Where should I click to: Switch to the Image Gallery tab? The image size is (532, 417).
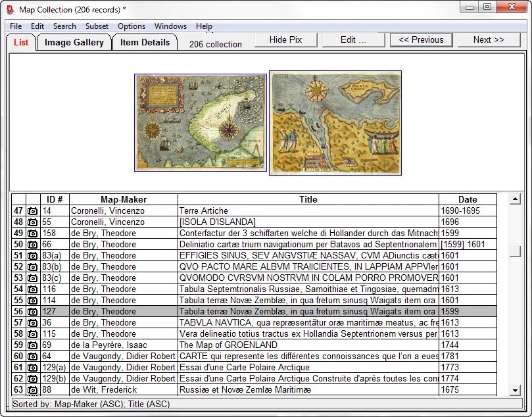click(74, 42)
